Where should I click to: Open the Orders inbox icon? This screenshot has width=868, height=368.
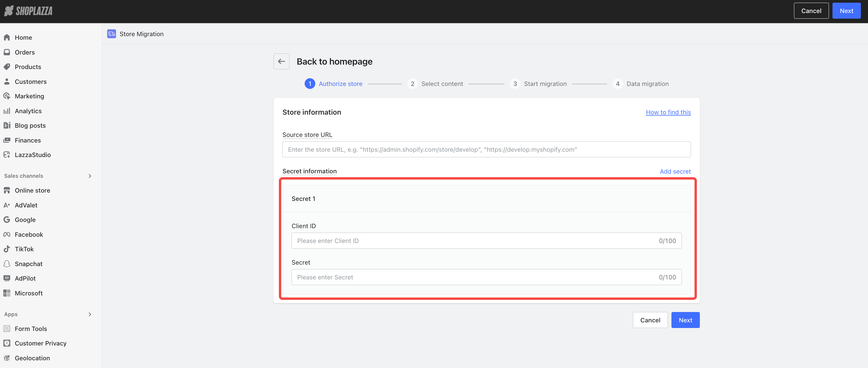pyautogui.click(x=7, y=52)
